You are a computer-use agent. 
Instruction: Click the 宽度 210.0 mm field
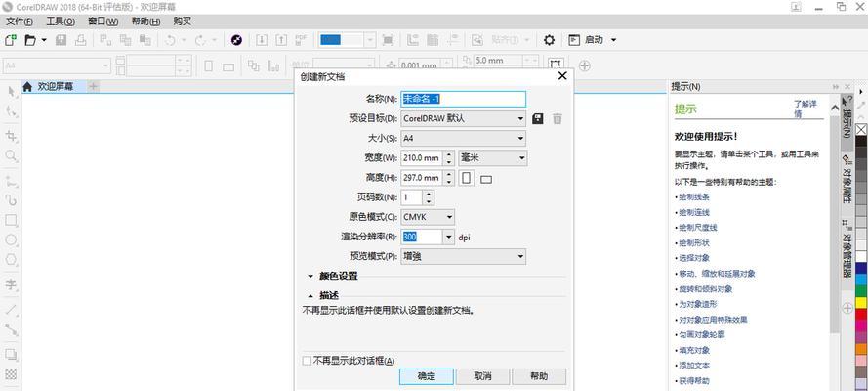coord(421,158)
